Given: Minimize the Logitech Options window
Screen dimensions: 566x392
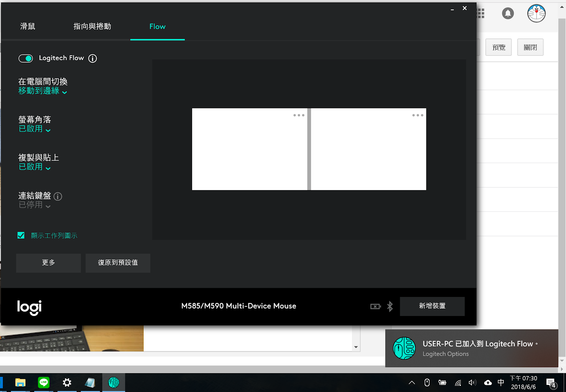Looking at the screenshot, I should click(452, 9).
